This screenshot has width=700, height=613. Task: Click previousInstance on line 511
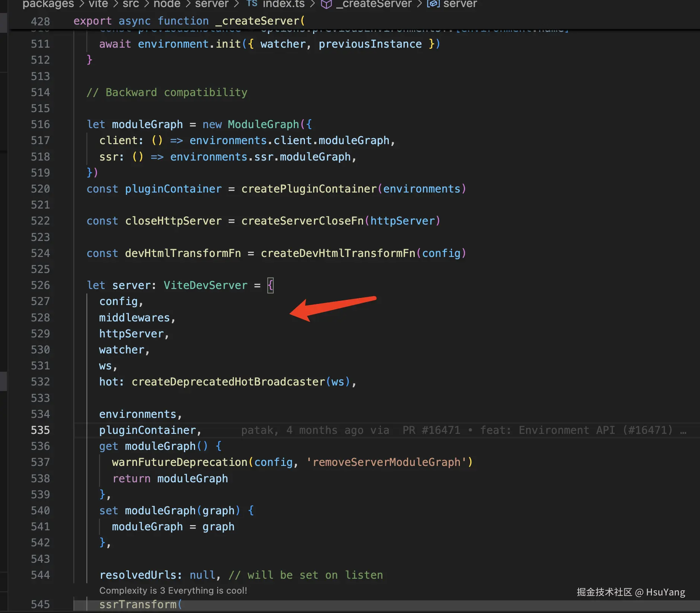pyautogui.click(x=370, y=44)
